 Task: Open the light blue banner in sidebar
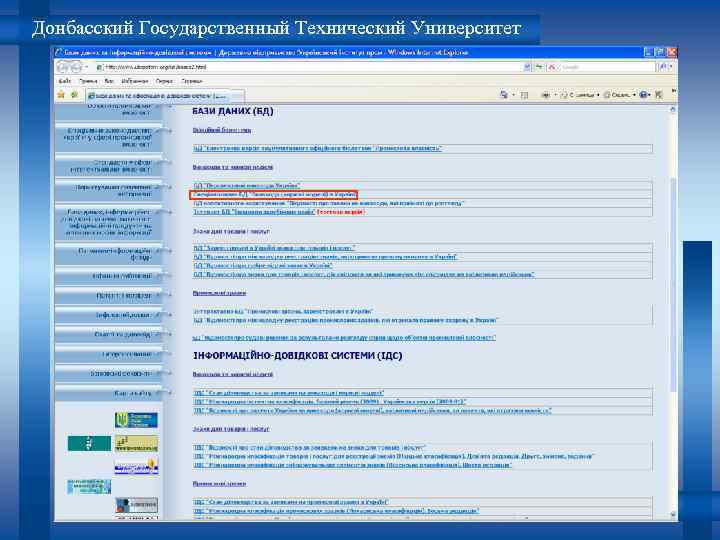(x=89, y=487)
